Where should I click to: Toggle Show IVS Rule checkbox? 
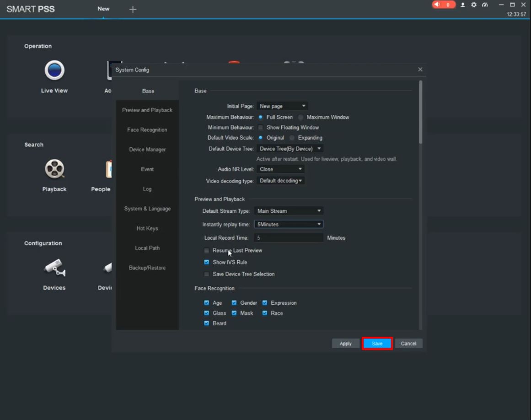tap(206, 262)
